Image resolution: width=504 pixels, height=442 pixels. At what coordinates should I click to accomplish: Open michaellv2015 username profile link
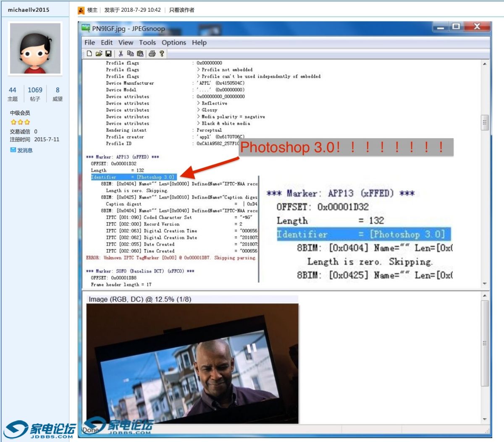click(29, 10)
